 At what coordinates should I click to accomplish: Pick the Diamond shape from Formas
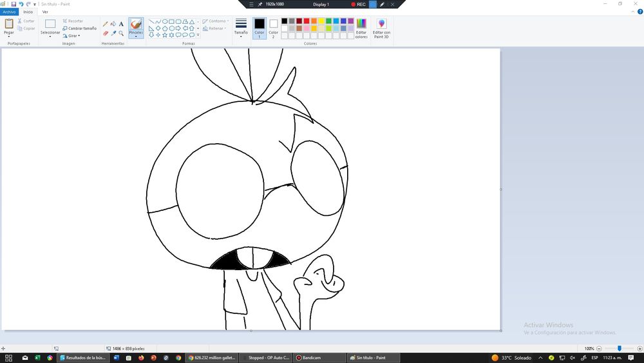tap(158, 28)
